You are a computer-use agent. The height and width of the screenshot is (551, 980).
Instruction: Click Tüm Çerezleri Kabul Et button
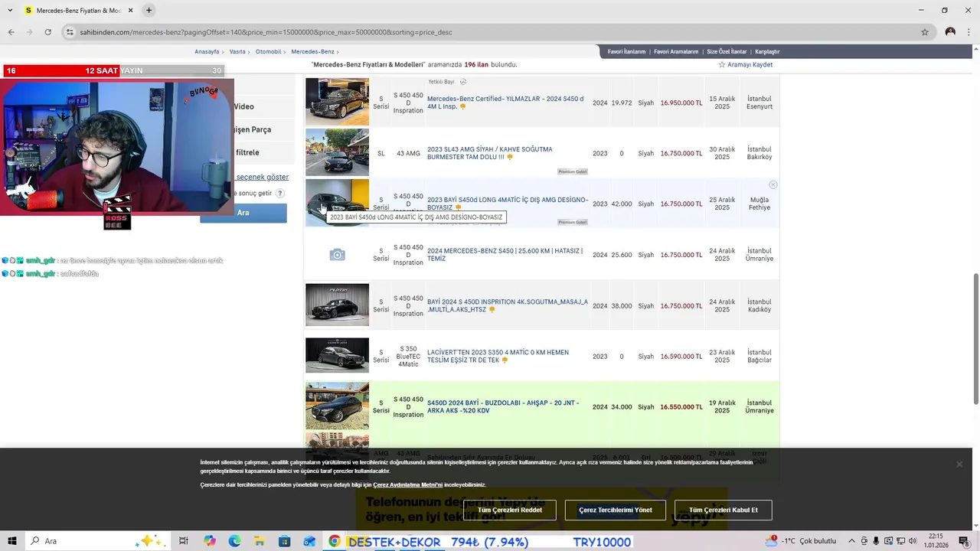(x=724, y=510)
